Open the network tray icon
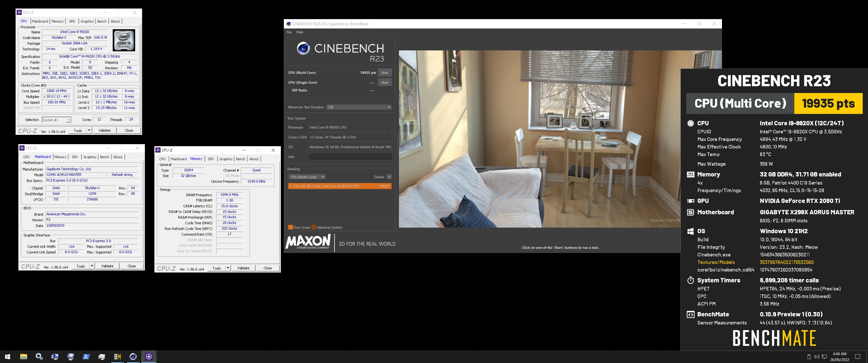The width and height of the screenshot is (868, 363). (x=824, y=357)
